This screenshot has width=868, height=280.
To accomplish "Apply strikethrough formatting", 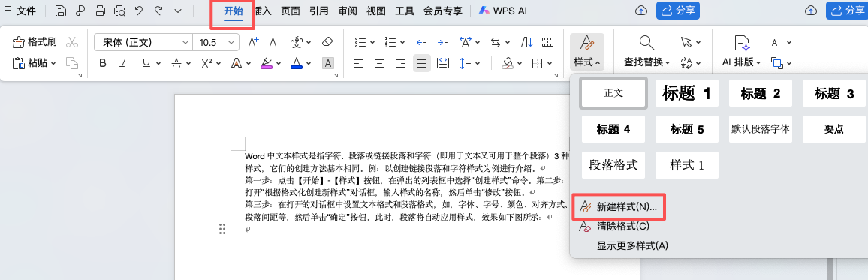I will (177, 63).
